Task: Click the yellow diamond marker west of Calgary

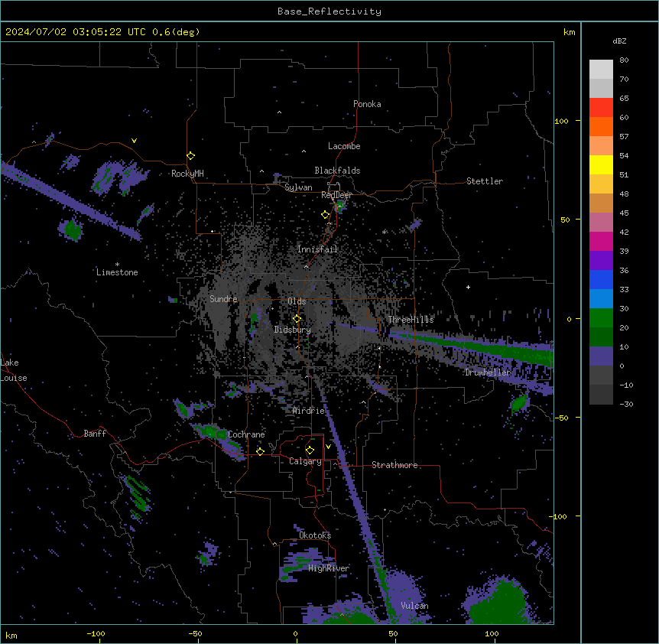Action: coord(260,451)
